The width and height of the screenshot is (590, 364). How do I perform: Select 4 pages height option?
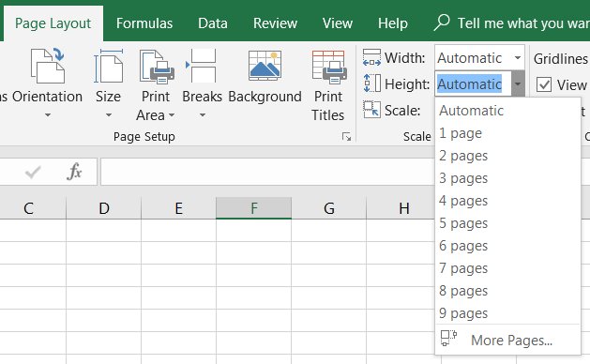point(507,201)
